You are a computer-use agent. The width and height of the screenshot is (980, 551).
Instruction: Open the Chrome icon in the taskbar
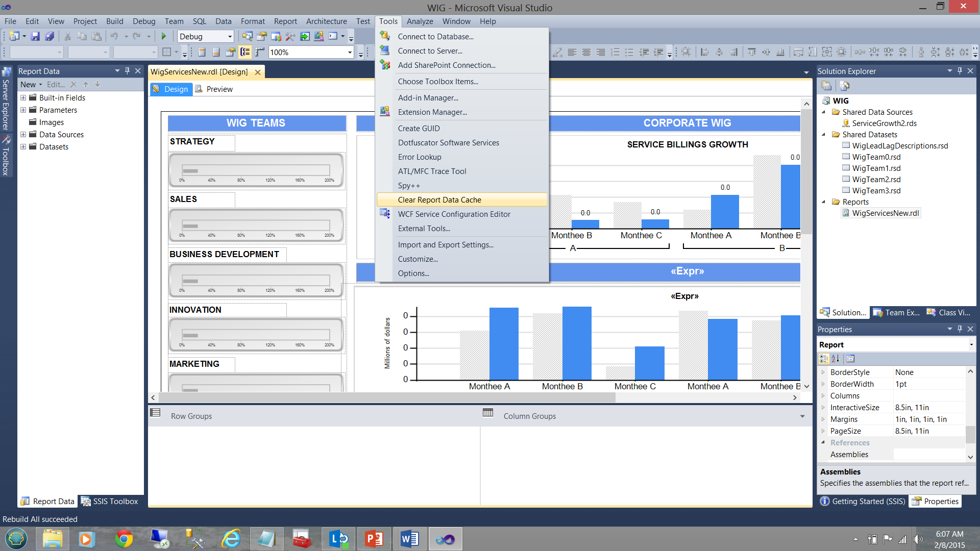point(124,539)
